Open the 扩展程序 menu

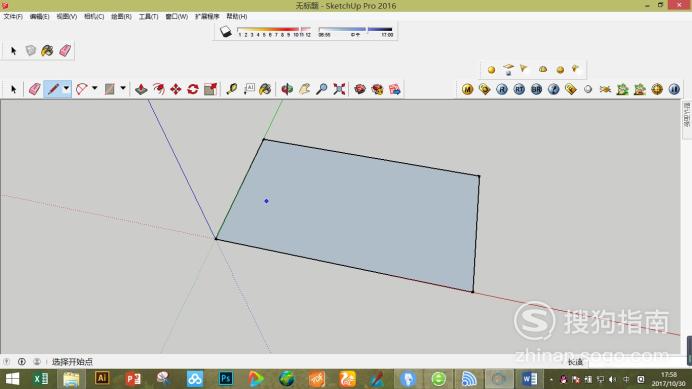[207, 16]
